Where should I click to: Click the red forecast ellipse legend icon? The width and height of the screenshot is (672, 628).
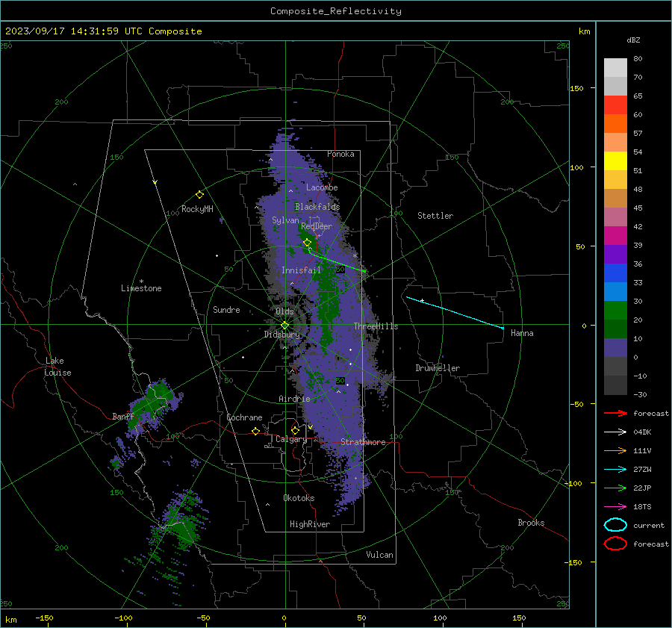click(x=615, y=544)
